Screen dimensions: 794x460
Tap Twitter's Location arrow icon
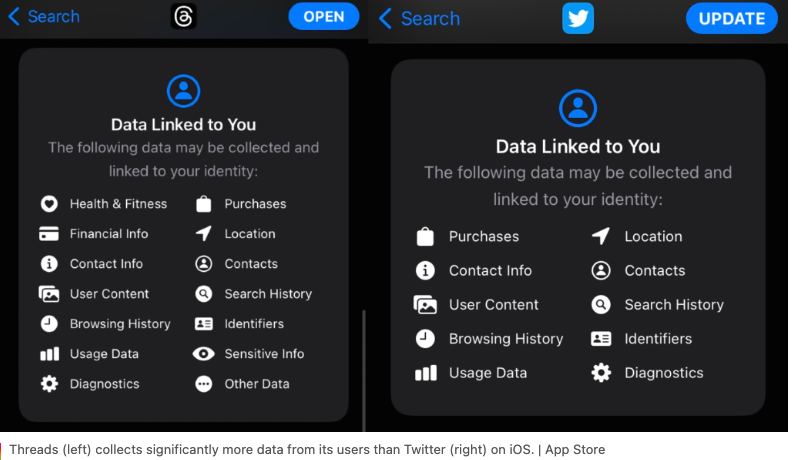coord(601,236)
